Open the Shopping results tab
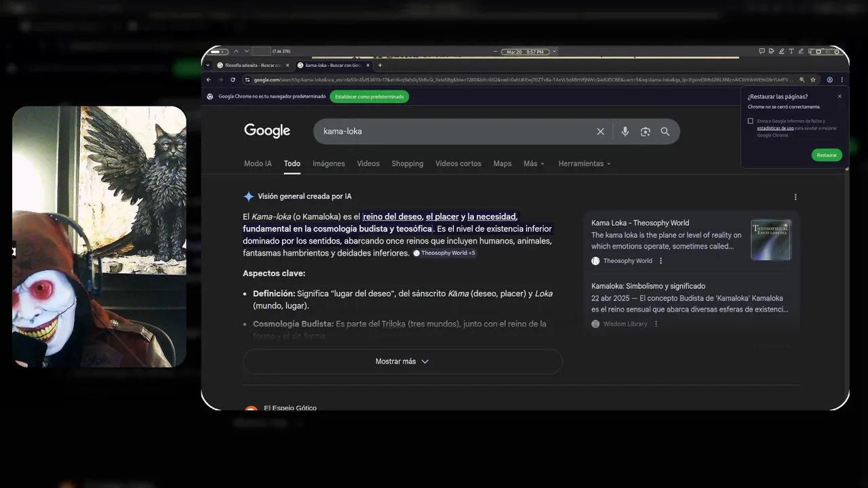This screenshot has width=868, height=488. 408,163
